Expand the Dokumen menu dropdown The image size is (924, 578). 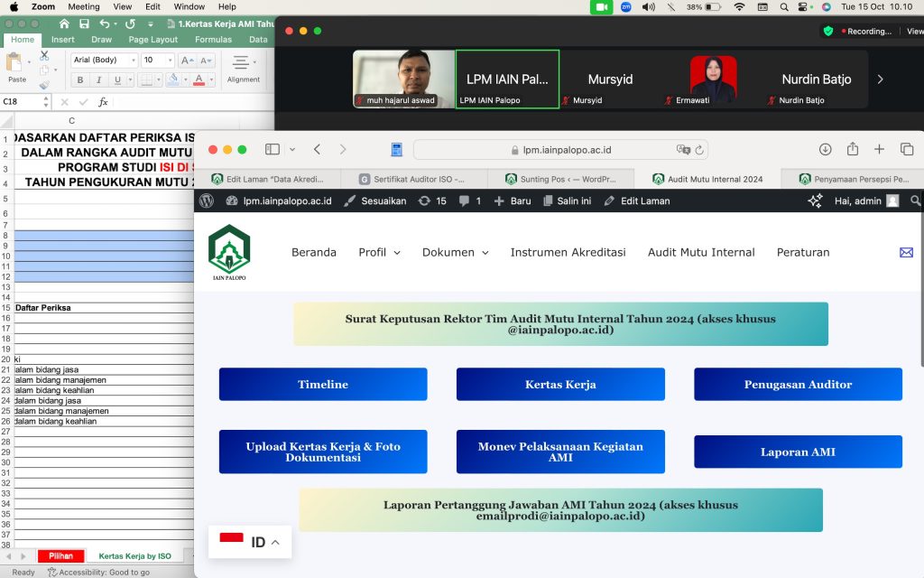pos(456,253)
